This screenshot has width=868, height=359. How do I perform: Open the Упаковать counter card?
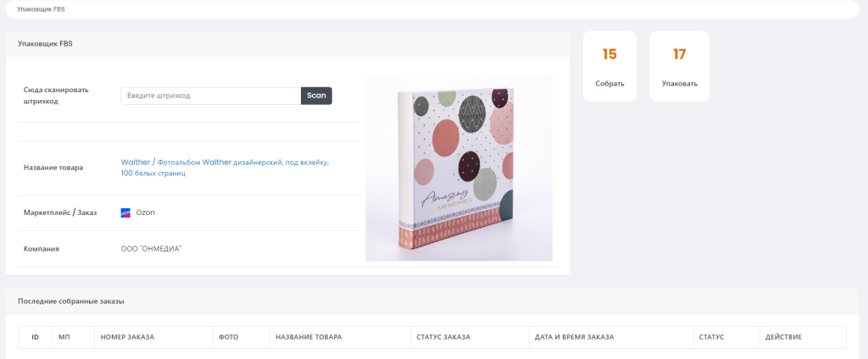pos(679,66)
